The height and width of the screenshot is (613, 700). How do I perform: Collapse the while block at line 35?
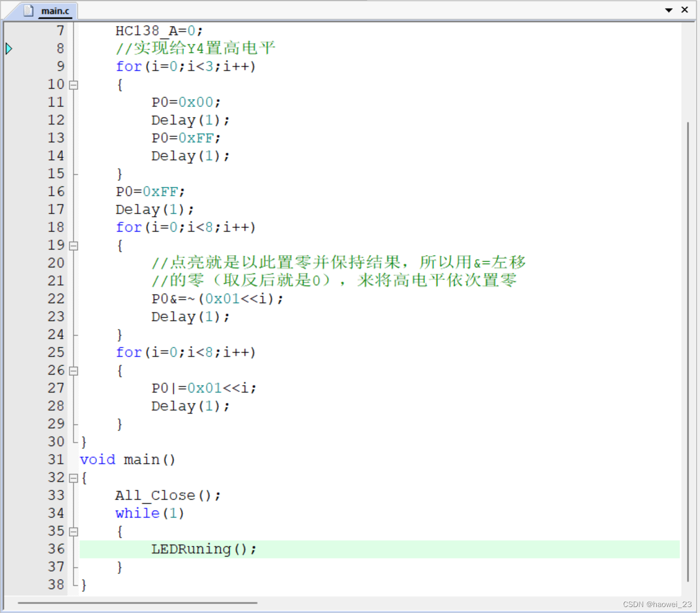click(74, 532)
